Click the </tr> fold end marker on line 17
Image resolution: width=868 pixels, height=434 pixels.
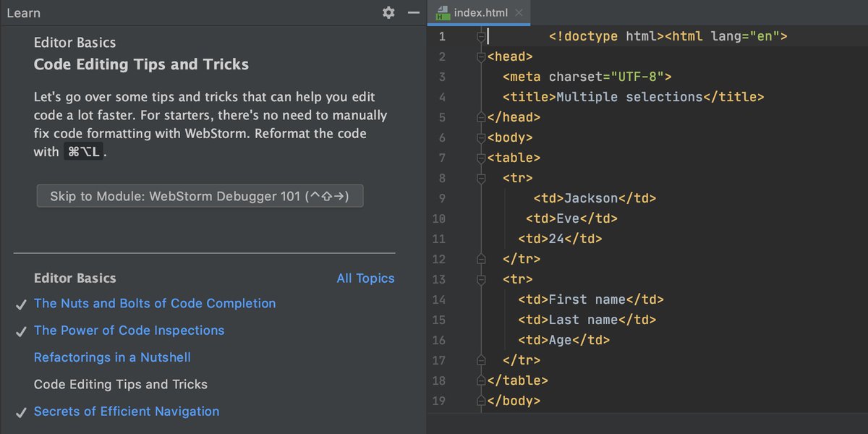coord(480,360)
